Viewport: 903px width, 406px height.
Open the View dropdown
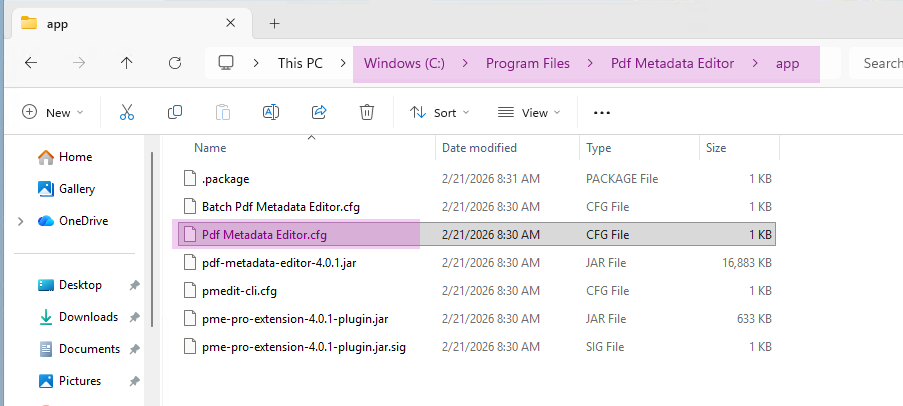[x=529, y=113]
